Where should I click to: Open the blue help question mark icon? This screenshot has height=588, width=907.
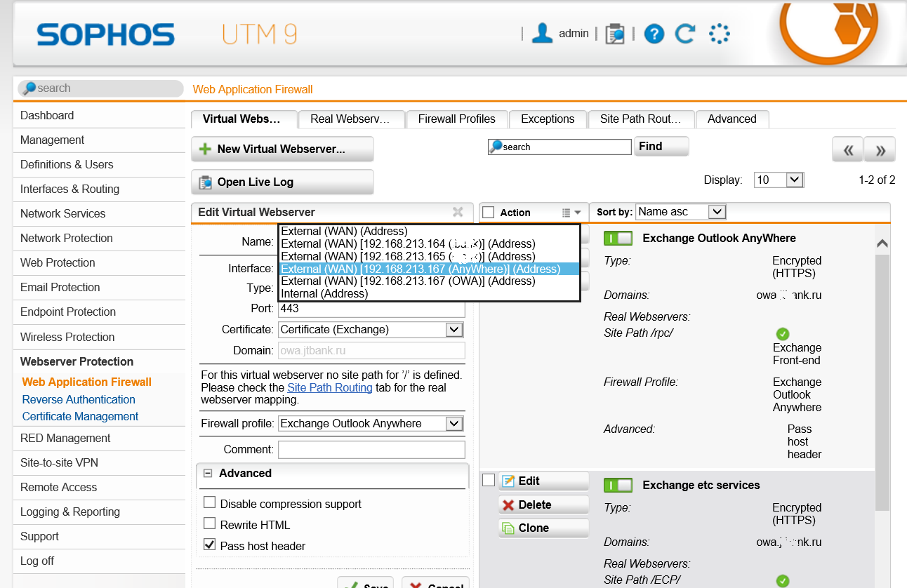coord(654,34)
